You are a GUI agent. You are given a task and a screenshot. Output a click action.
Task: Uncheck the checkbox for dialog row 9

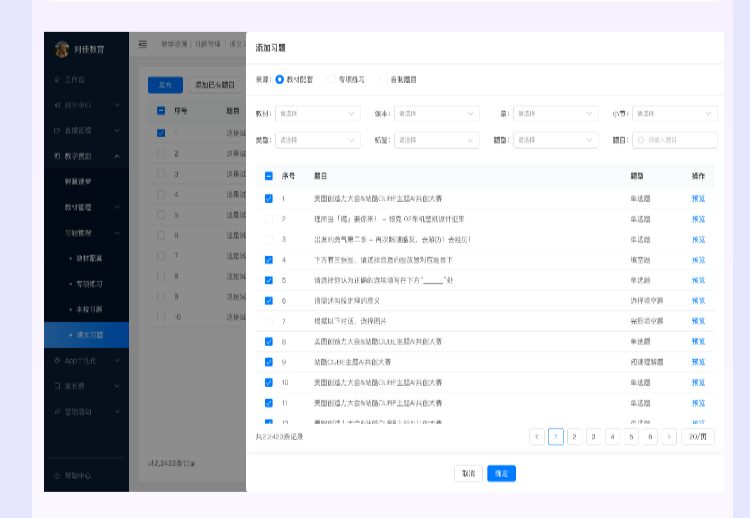coord(268,362)
